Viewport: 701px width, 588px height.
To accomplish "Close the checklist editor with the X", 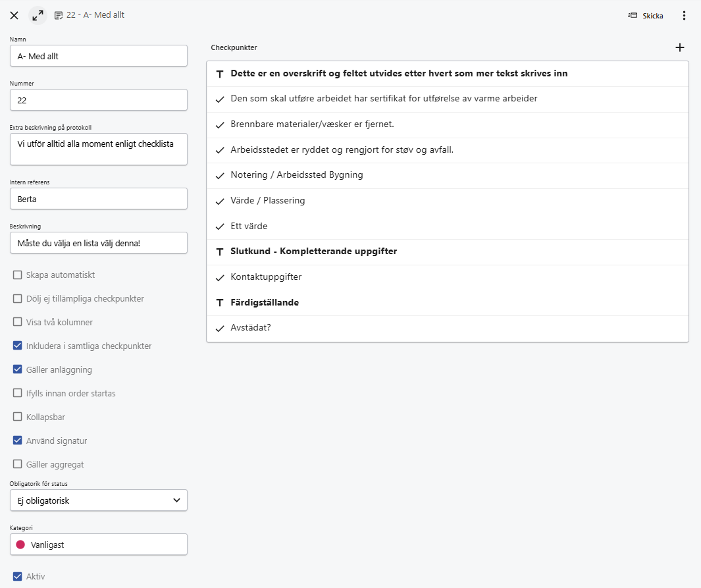I will pyautogui.click(x=14, y=15).
